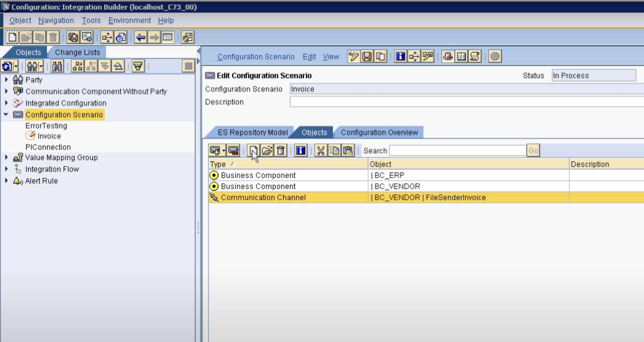
Task: Switch to the Configuration Overview tab
Action: coord(379,132)
